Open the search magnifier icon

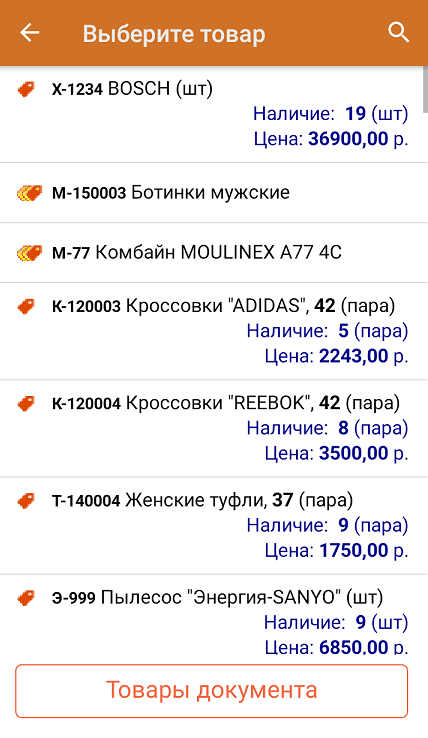[x=398, y=32]
